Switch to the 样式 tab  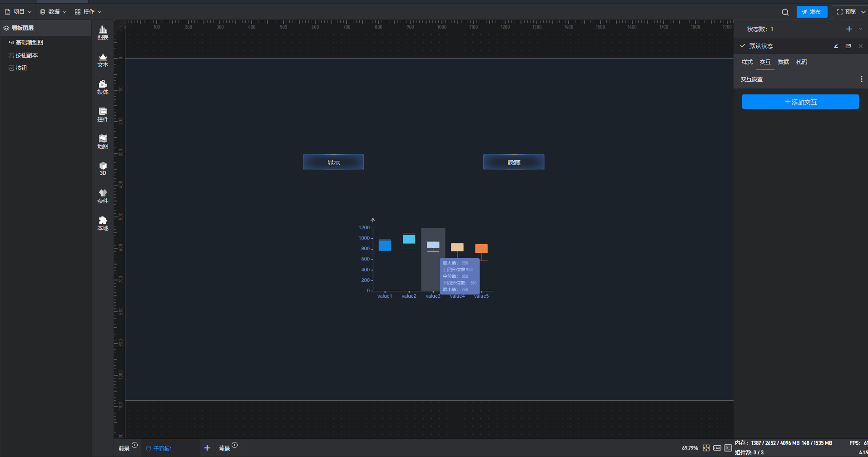click(747, 62)
